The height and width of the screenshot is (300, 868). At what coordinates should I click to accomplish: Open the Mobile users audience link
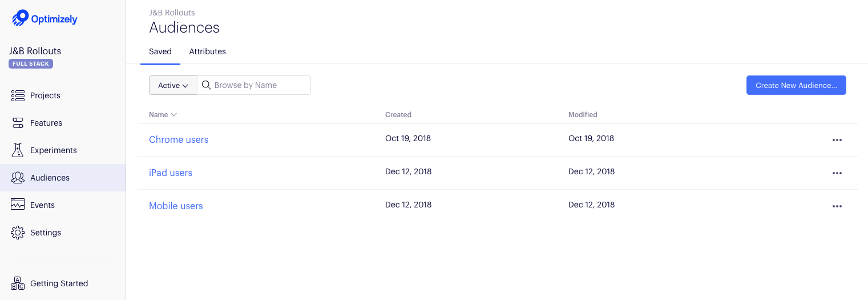176,206
